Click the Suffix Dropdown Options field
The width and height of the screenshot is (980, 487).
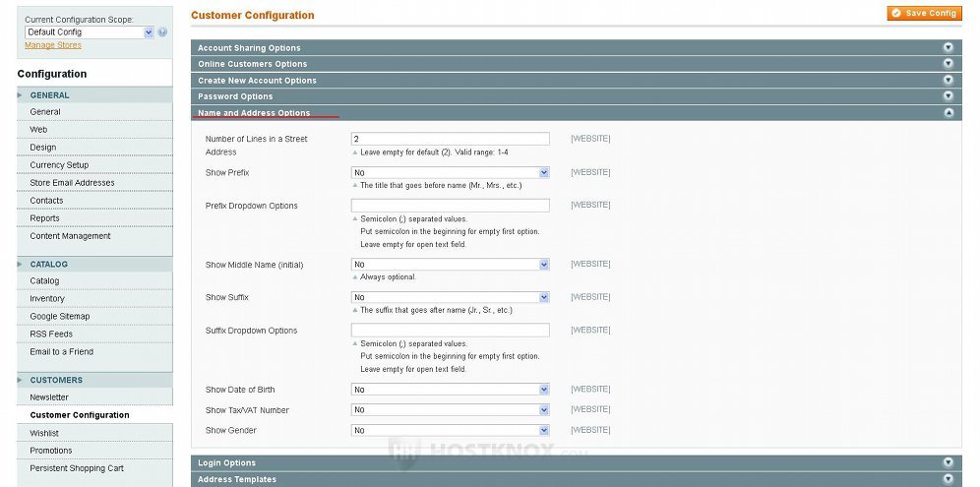click(x=450, y=331)
